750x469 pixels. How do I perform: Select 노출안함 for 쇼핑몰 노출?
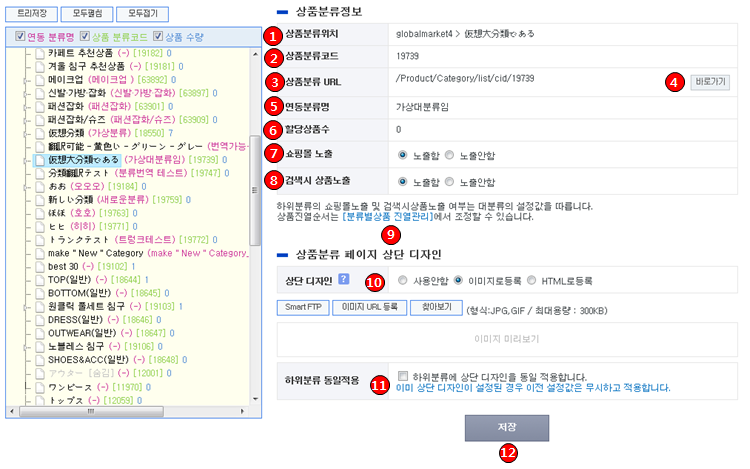click(452, 155)
